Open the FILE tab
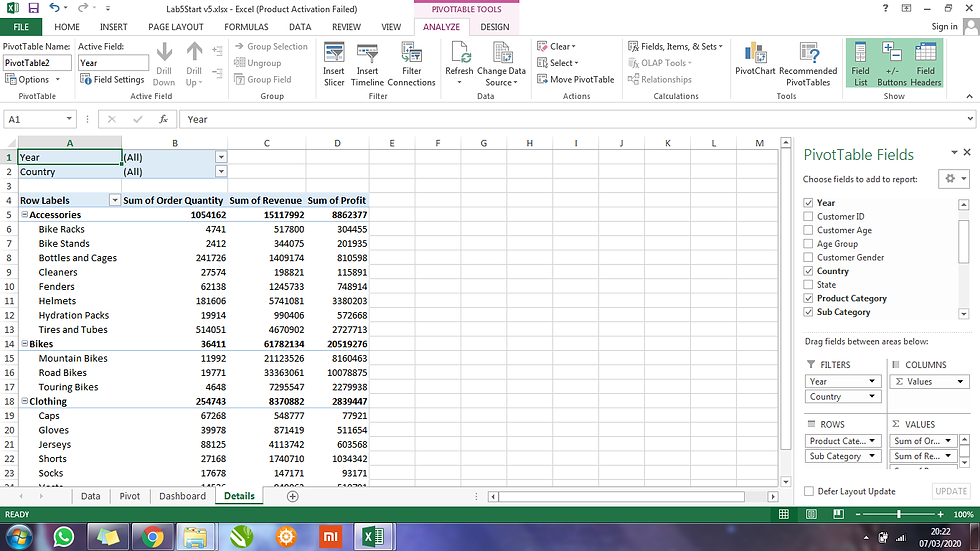Image resolution: width=980 pixels, height=551 pixels. 21,27
